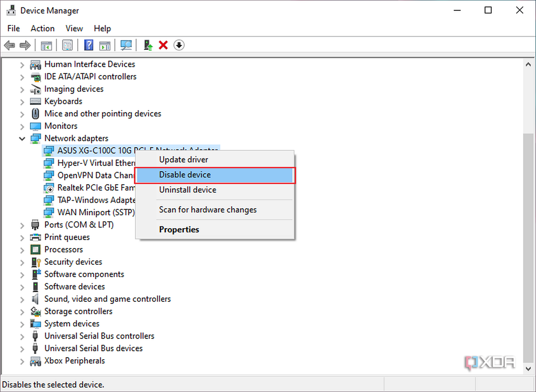Viewport: 536px width, 392px height.
Task: Click the Help question-mark toolbar icon
Action: 88,45
